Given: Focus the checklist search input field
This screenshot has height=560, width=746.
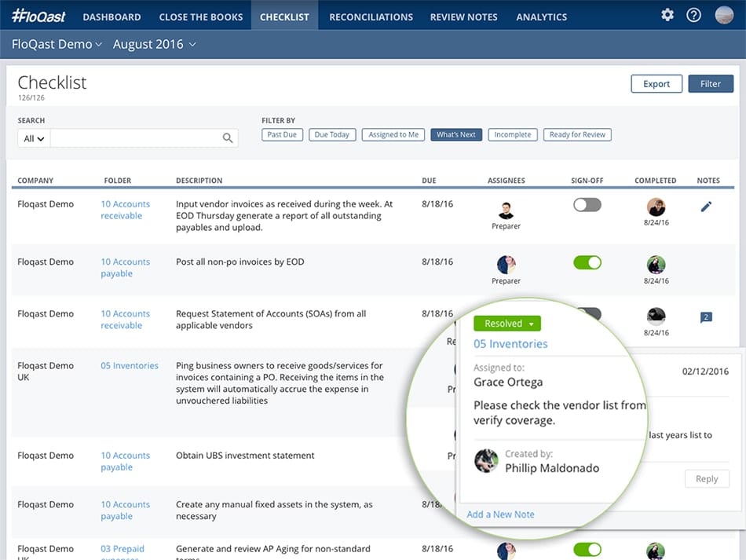Looking at the screenshot, I should 136,138.
